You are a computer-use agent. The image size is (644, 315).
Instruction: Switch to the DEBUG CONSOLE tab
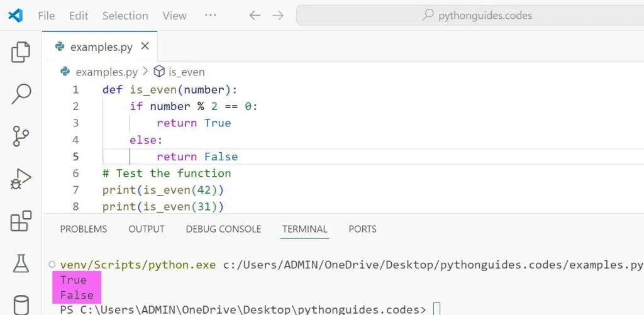(223, 229)
